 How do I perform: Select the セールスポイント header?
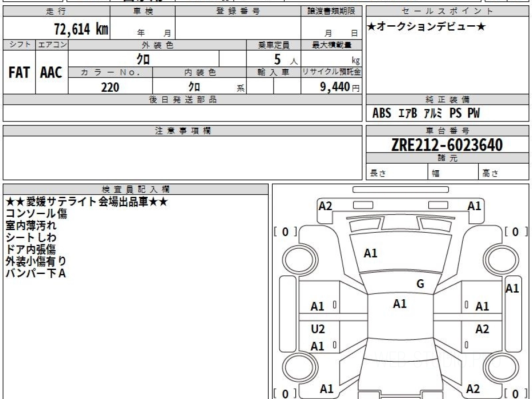click(447, 12)
